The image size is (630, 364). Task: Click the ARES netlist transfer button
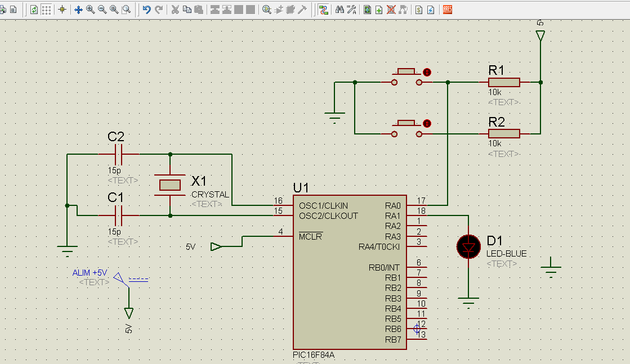coord(448,10)
